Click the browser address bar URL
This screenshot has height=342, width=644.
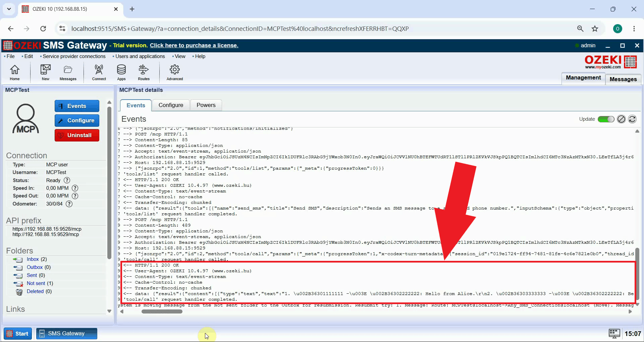pyautogui.click(x=240, y=28)
